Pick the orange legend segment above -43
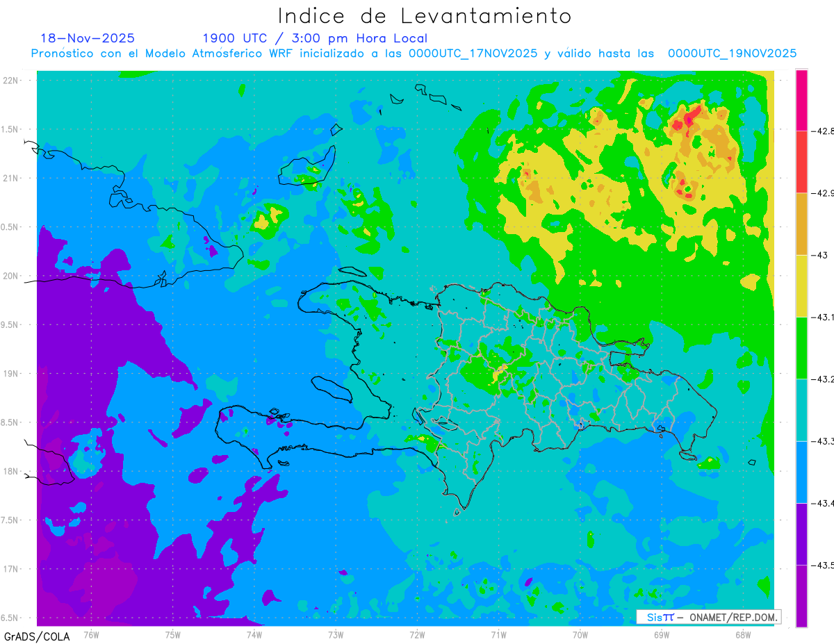 pyautogui.click(x=801, y=224)
